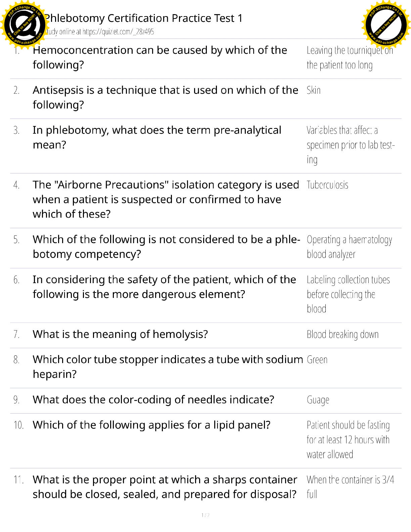Select the answer "Green"

click(x=317, y=360)
